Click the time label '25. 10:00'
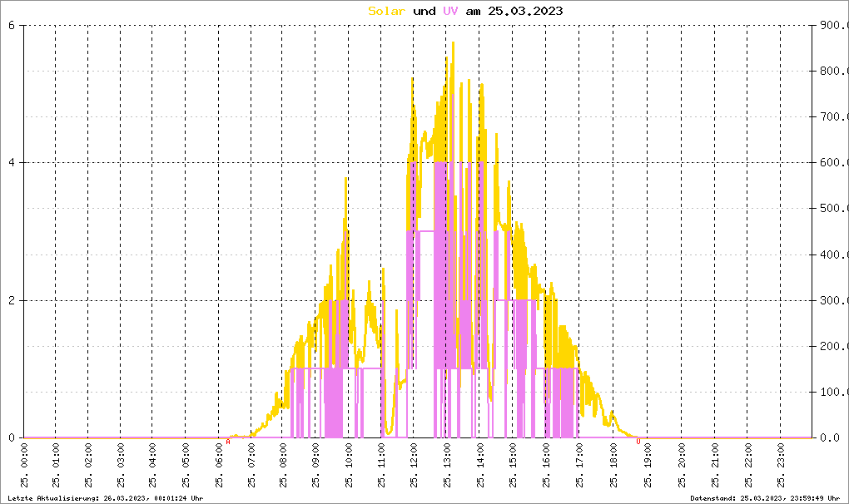 tap(350, 466)
